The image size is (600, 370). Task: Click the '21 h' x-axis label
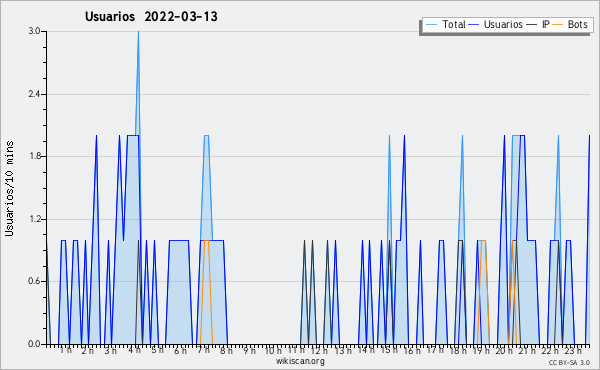pos(527,350)
